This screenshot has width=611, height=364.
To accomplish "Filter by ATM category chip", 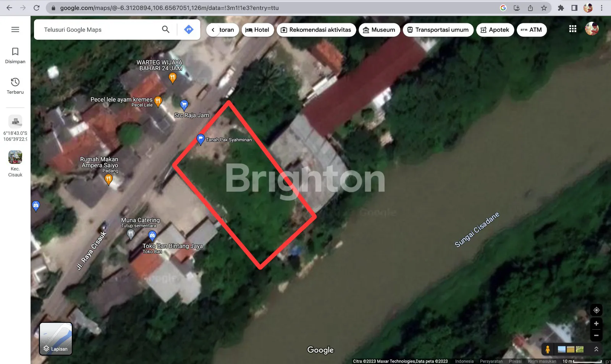I will click(x=531, y=30).
